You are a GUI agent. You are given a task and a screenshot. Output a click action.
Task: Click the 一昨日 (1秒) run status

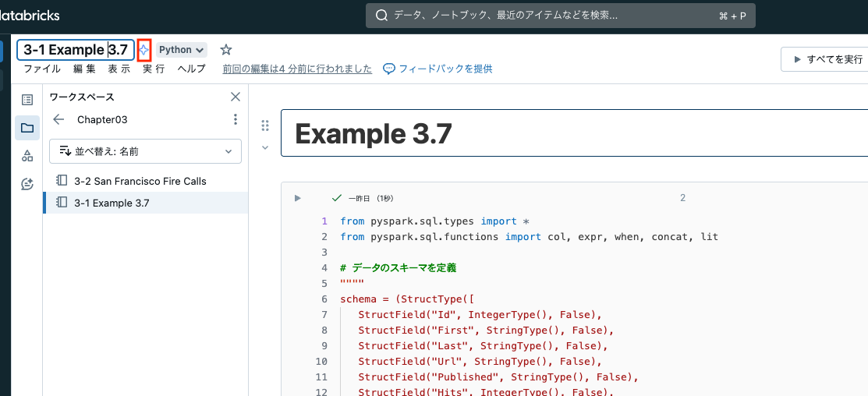point(371,199)
